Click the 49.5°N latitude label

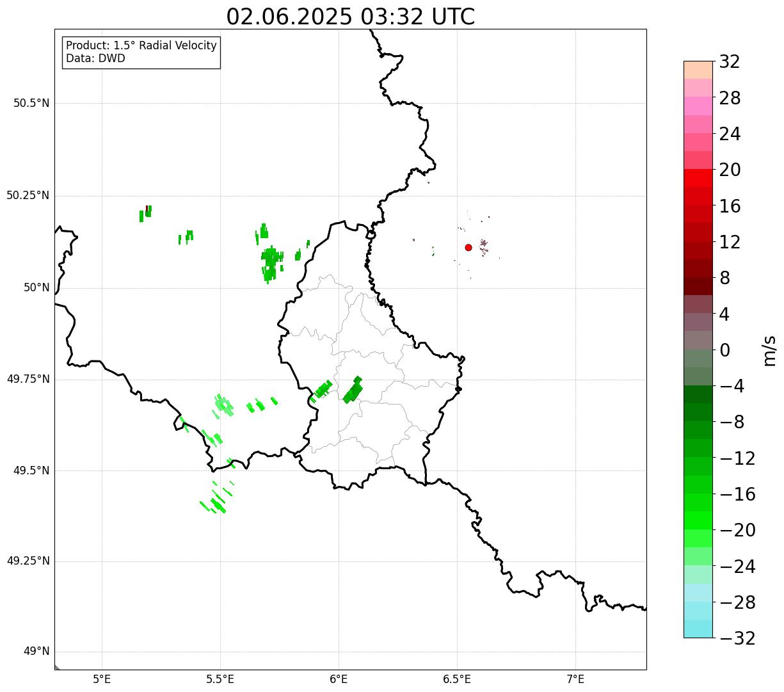(x=31, y=471)
